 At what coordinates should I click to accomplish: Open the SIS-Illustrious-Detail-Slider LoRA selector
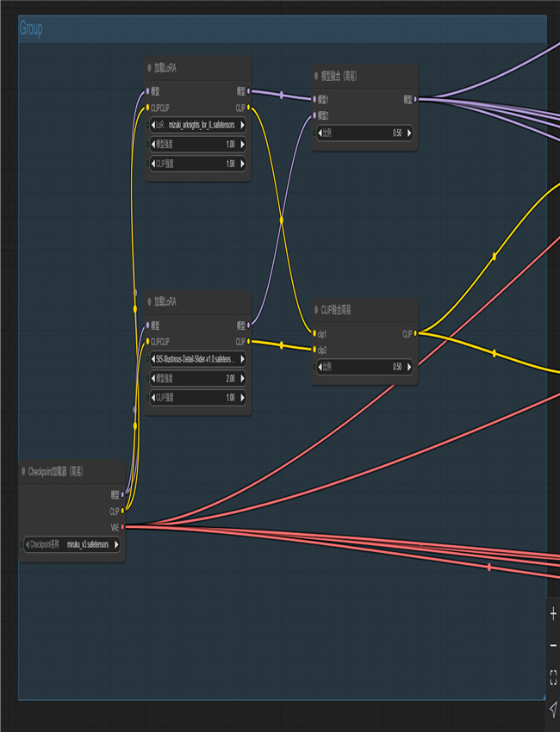coord(198,359)
